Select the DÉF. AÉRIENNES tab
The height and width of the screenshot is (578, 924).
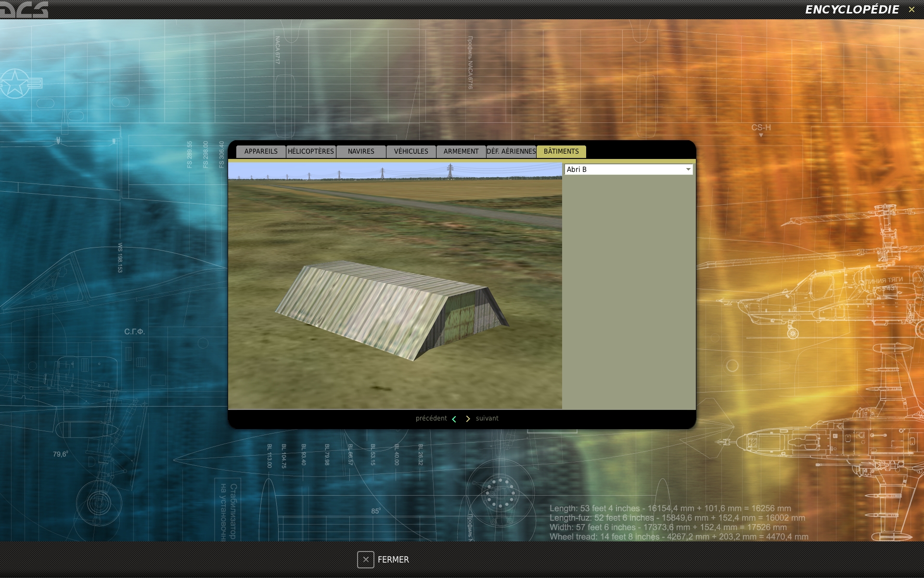click(x=511, y=151)
